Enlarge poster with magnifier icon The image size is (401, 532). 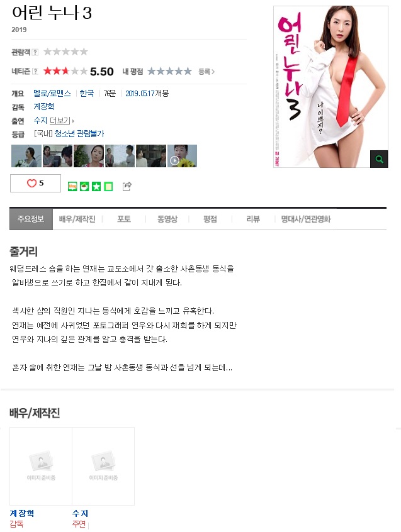pyautogui.click(x=379, y=159)
